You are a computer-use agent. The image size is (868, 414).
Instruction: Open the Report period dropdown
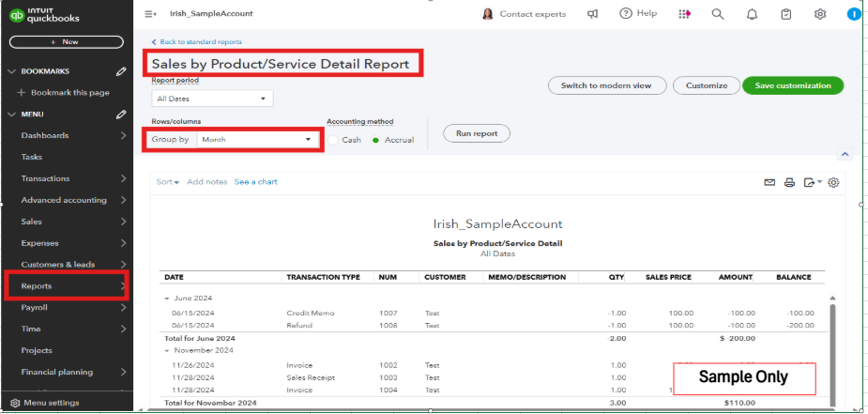212,99
